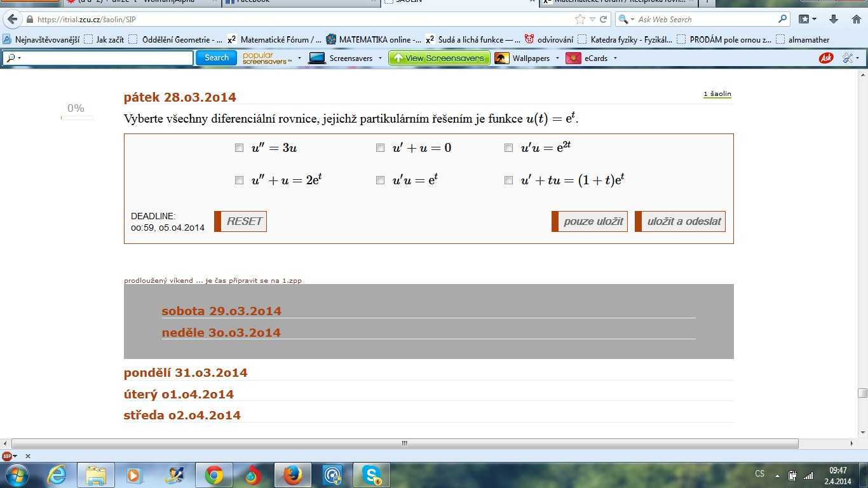Open Skype from the taskbar
The width and height of the screenshot is (868, 488).
(372, 475)
